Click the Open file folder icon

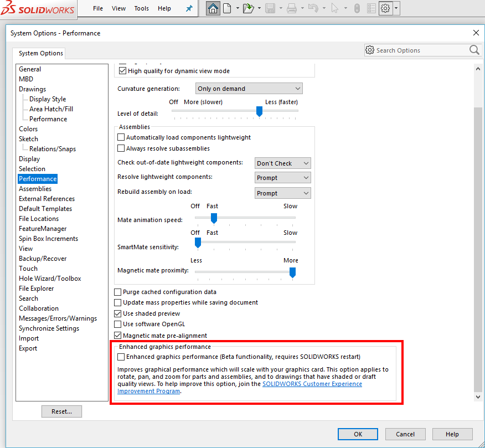pyautogui.click(x=249, y=8)
